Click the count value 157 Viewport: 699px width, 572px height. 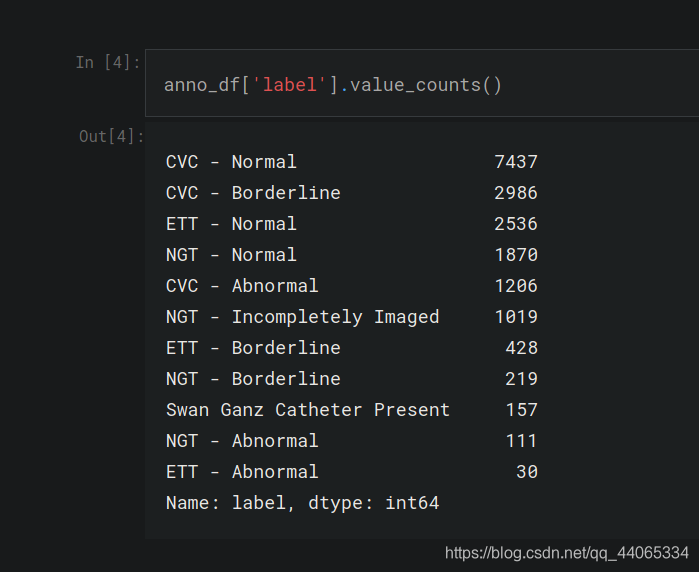(522, 410)
